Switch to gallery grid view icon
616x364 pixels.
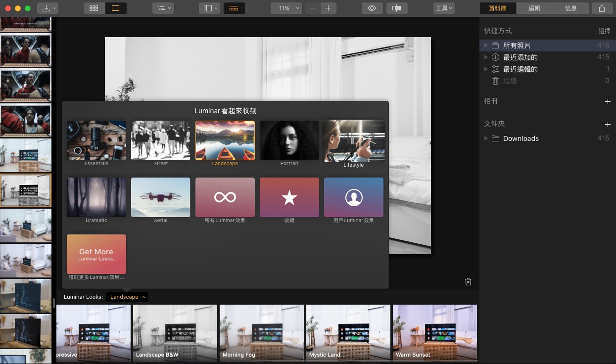pos(94,8)
